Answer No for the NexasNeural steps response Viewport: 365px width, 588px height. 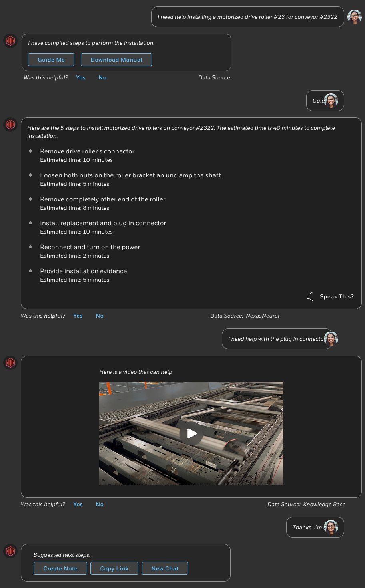click(x=100, y=316)
